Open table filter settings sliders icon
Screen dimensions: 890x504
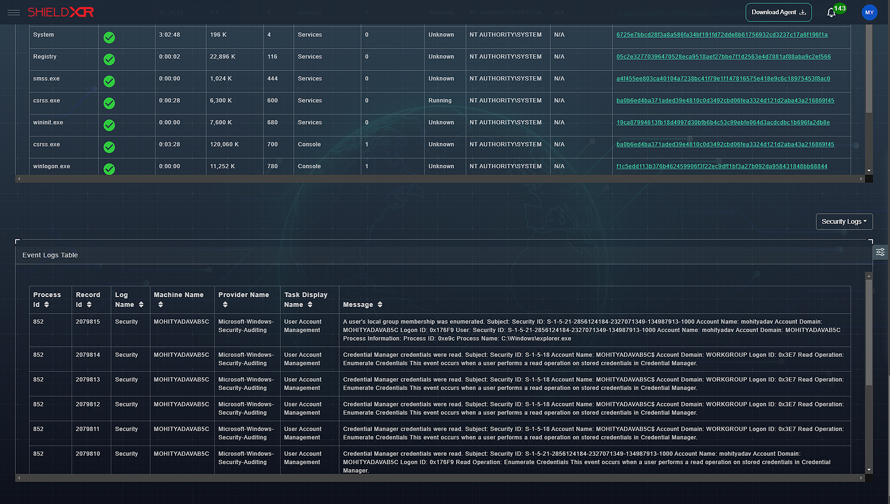(880, 253)
